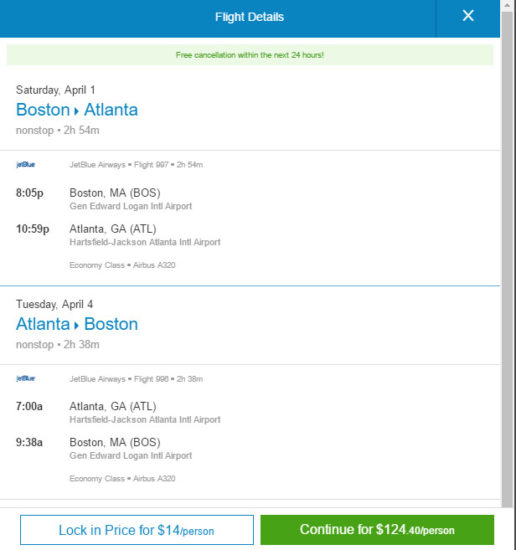Click the Flight Details header title
This screenshot has width=516, height=550.
click(x=249, y=17)
